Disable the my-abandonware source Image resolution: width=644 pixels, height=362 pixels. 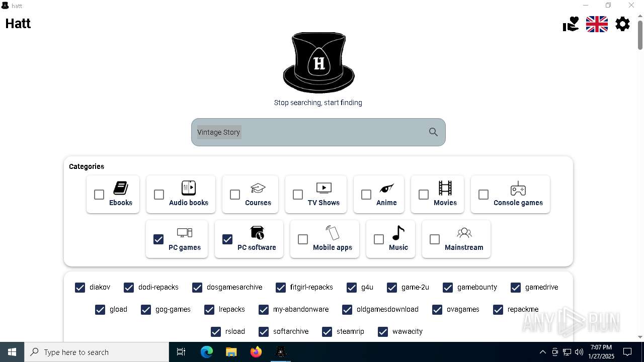click(x=264, y=309)
